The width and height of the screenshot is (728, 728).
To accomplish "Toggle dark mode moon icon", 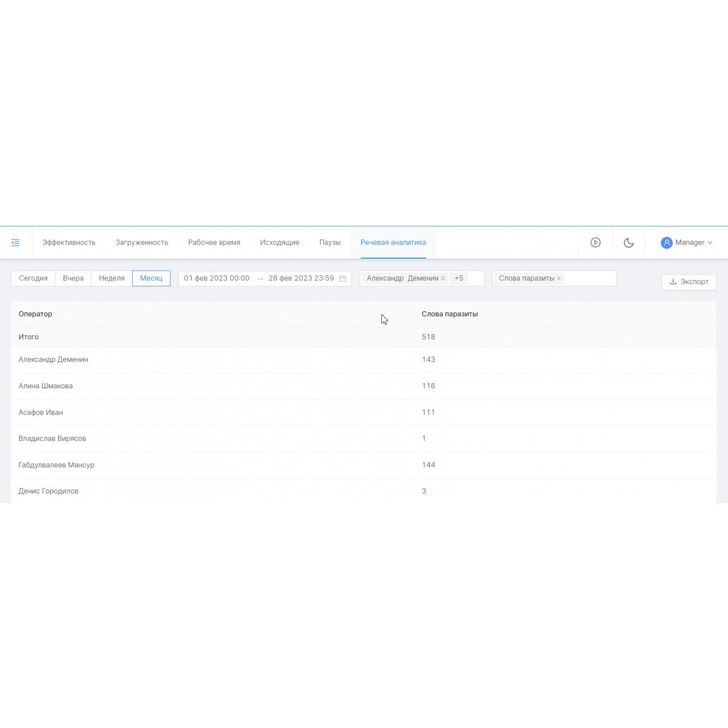I will tap(628, 243).
